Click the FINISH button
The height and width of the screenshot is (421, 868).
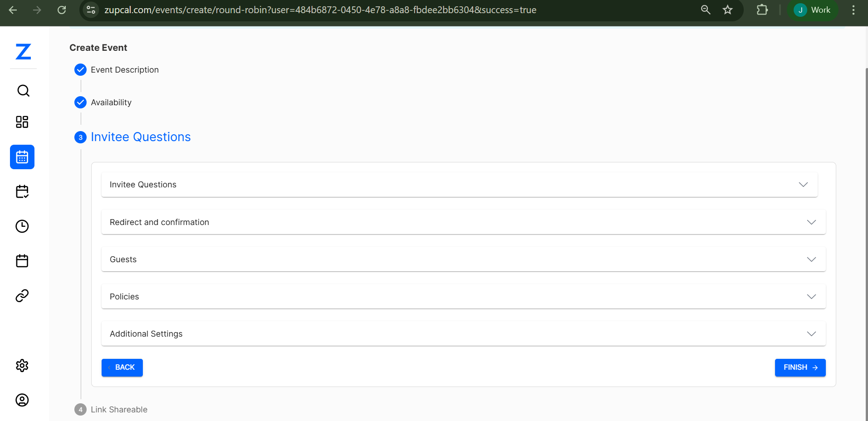coord(800,367)
